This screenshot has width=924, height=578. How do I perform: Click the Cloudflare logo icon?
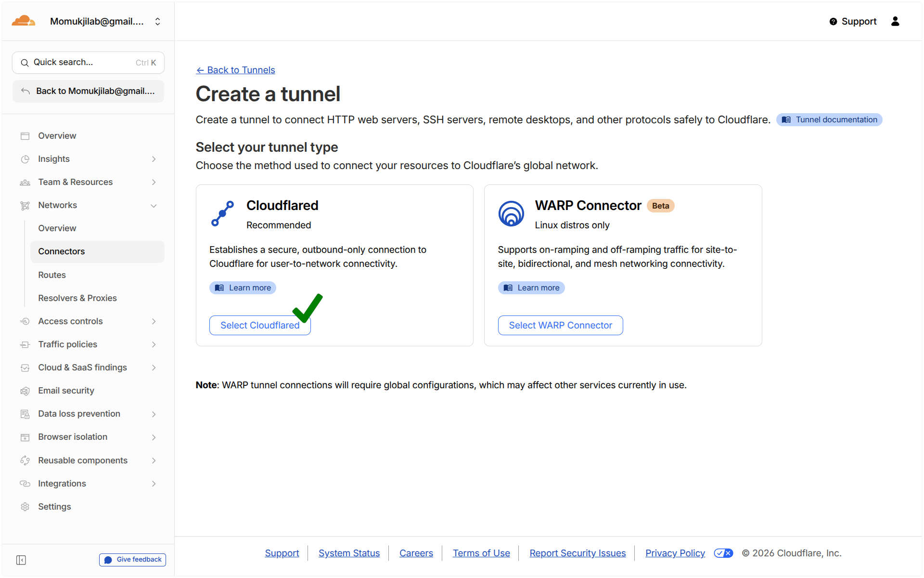23,21
